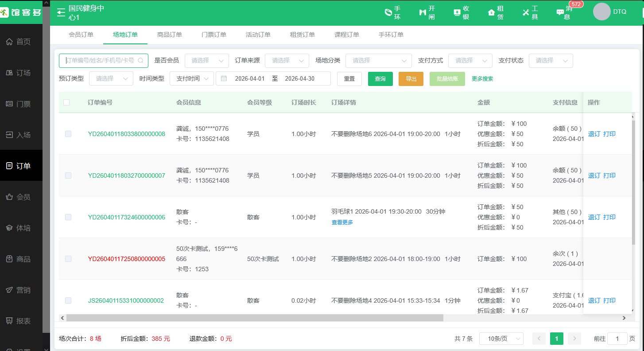Viewport: 644px width, 351px height.
Task: Tick the checkbox on order JS26040115331000000002
Action: 68,300
